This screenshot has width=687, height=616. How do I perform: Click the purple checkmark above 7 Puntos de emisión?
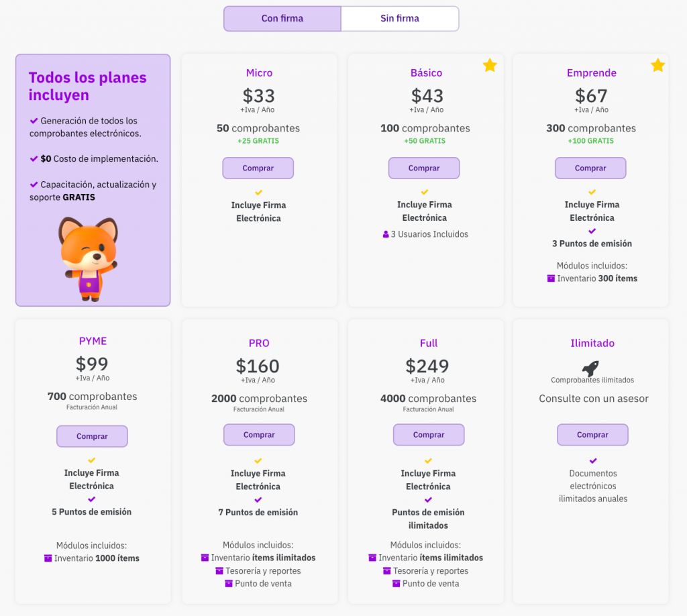[x=258, y=500]
